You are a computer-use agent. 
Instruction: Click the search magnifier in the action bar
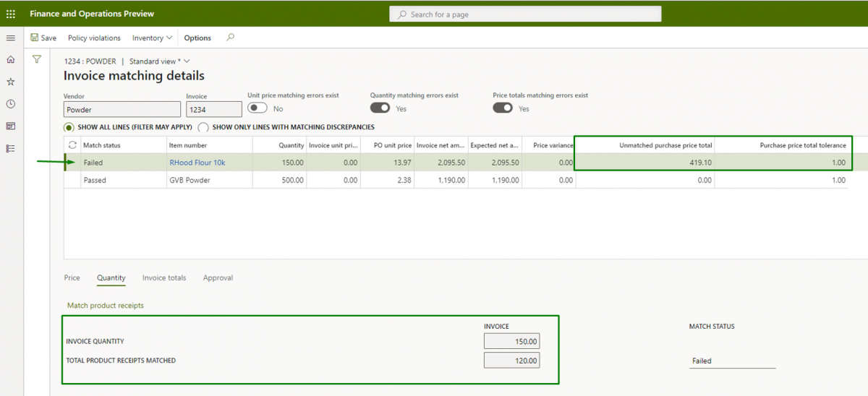coord(230,38)
